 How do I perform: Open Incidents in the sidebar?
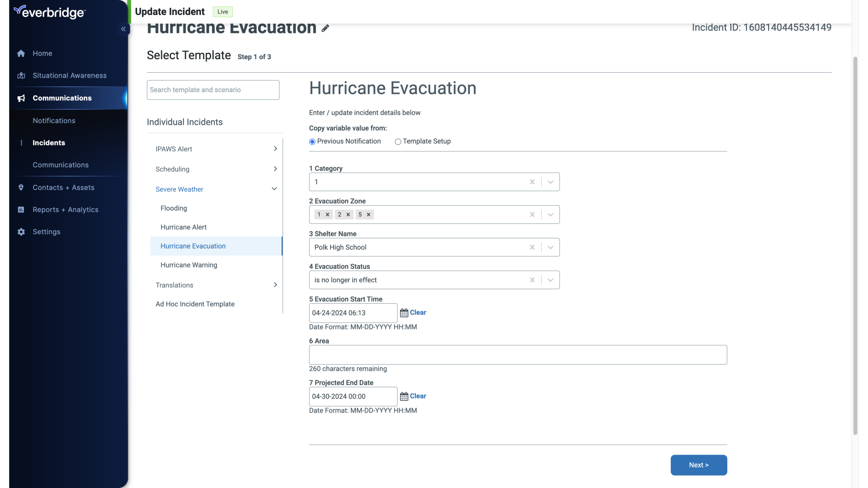(49, 143)
